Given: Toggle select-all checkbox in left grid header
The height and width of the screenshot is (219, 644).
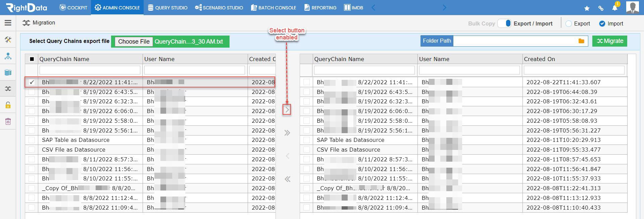Looking at the screenshot, I should pyautogui.click(x=32, y=59).
